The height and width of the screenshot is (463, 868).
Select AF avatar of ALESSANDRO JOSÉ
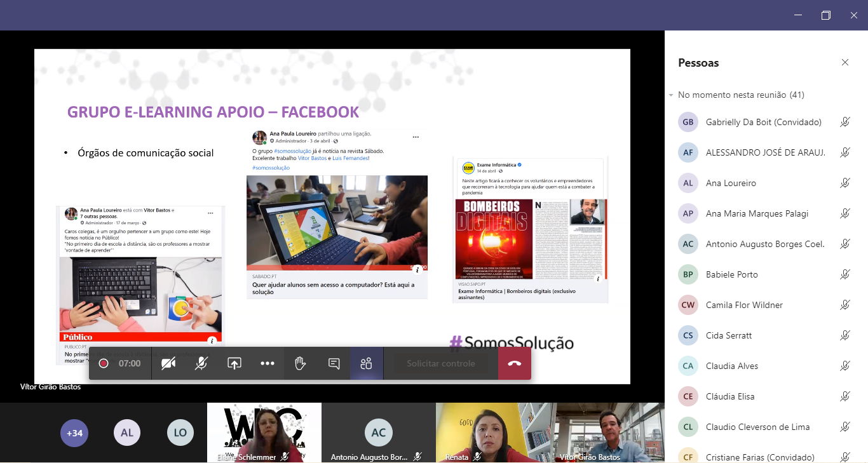688,152
